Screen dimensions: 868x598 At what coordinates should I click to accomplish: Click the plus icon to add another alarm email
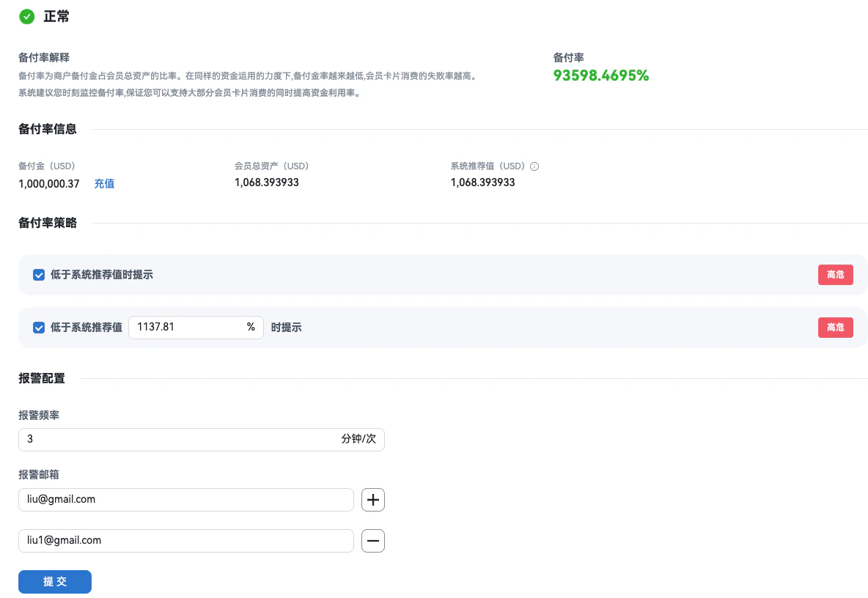pyautogui.click(x=372, y=499)
